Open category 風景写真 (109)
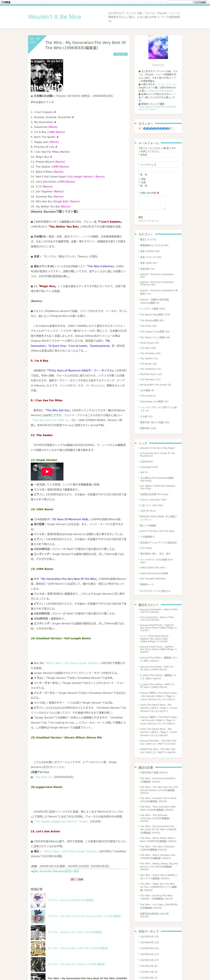 tap(148, 428)
